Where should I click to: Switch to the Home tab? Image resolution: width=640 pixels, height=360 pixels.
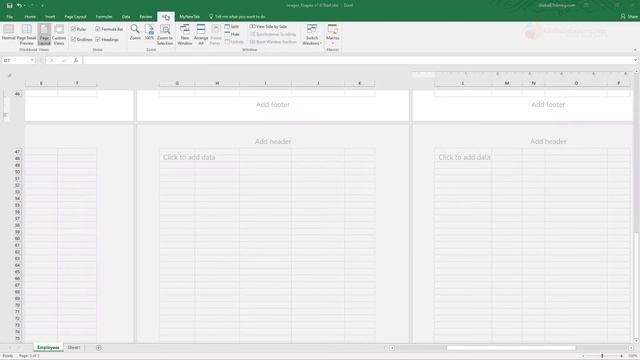click(30, 17)
